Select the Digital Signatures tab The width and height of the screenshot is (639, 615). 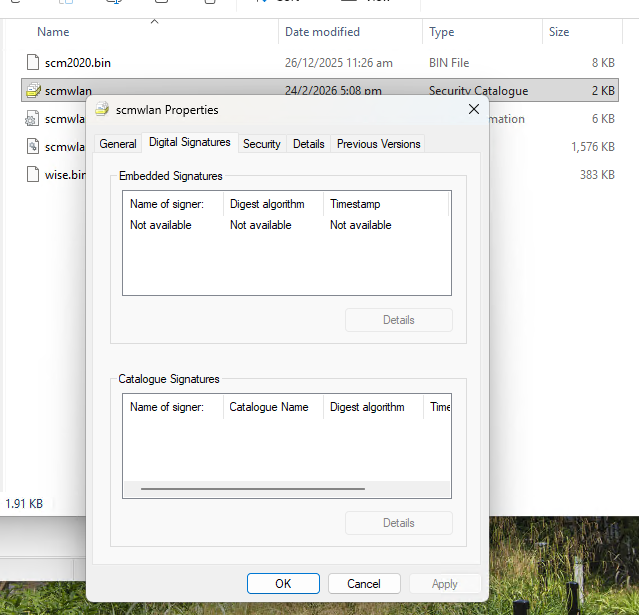(x=189, y=142)
